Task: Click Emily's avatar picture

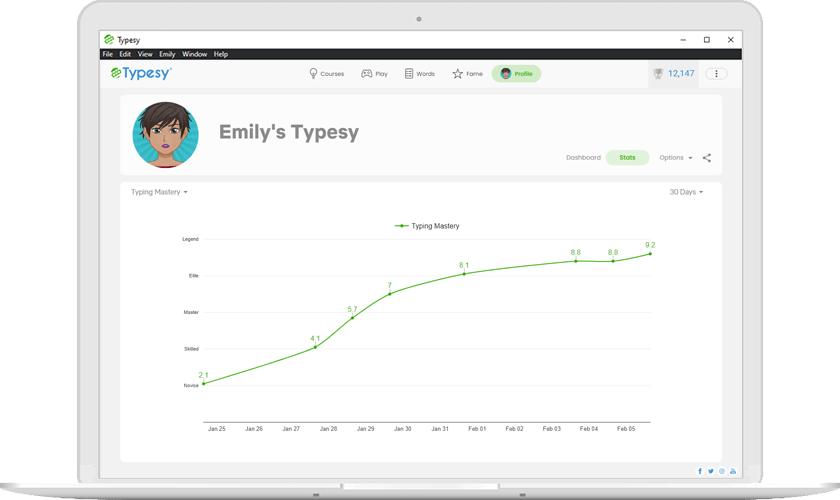Action: coord(166,135)
